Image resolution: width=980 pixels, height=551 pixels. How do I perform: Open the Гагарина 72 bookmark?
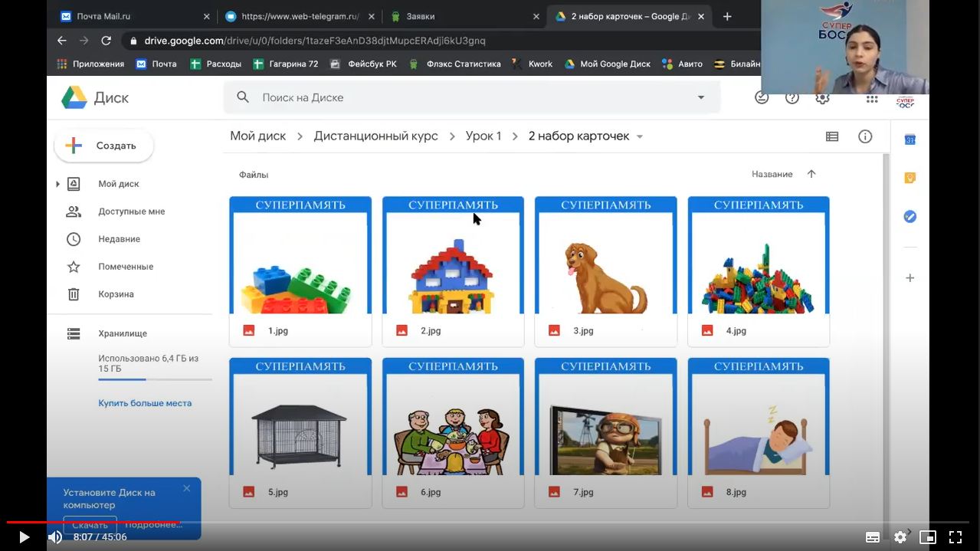click(285, 64)
